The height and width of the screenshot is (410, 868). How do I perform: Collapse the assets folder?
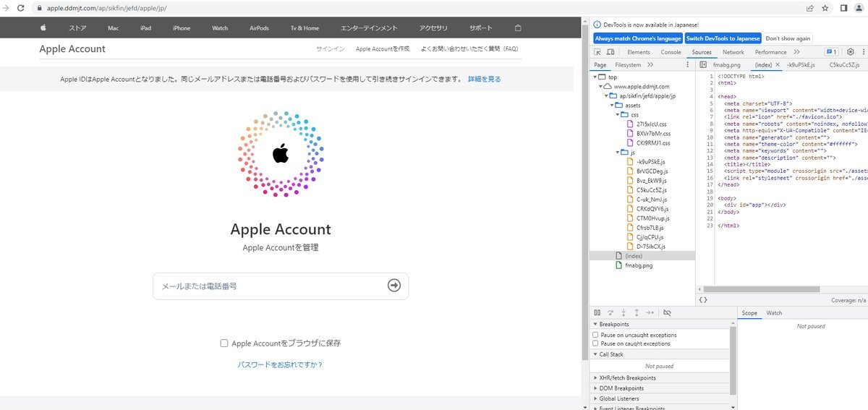pos(612,105)
